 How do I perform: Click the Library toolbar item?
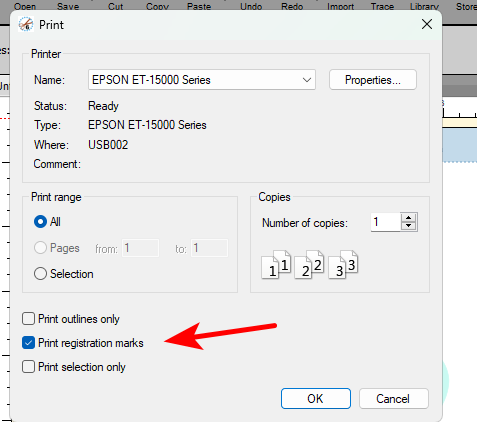click(x=424, y=6)
